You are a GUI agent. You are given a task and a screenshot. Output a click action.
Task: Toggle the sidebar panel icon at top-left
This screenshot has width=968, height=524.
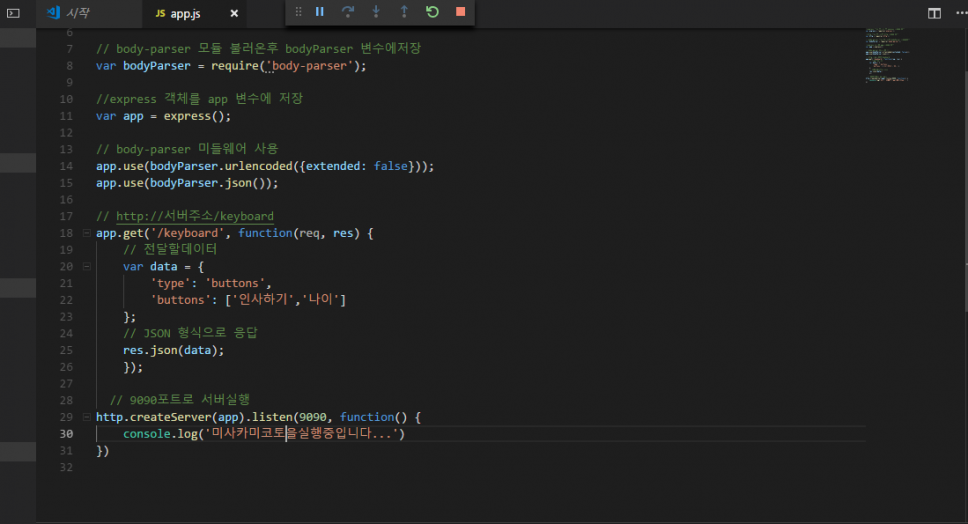pos(13,13)
